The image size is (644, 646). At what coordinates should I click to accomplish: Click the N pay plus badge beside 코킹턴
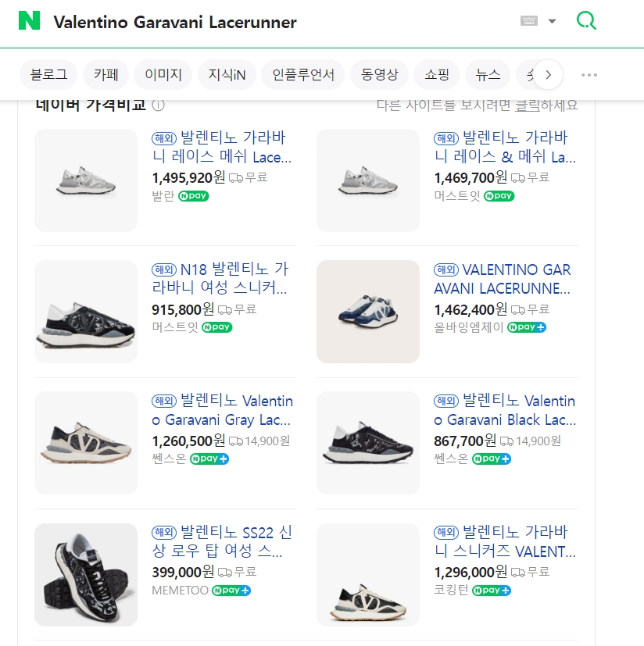[x=492, y=591]
